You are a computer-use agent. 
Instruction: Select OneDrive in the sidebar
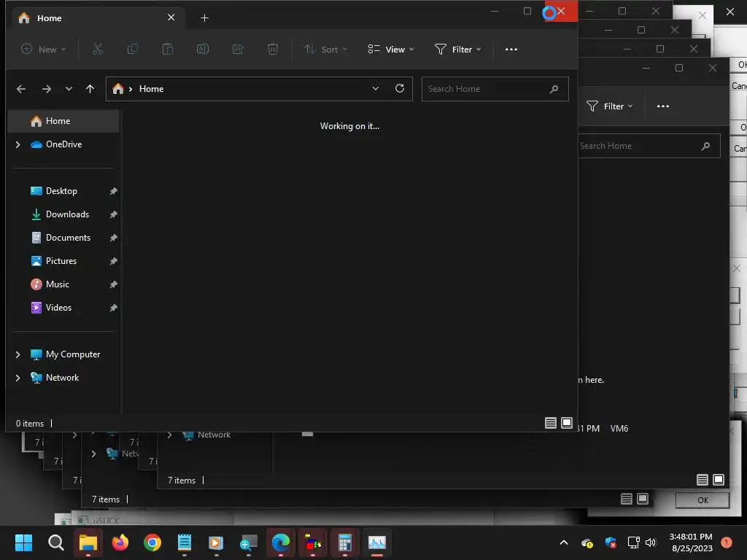[x=63, y=144]
